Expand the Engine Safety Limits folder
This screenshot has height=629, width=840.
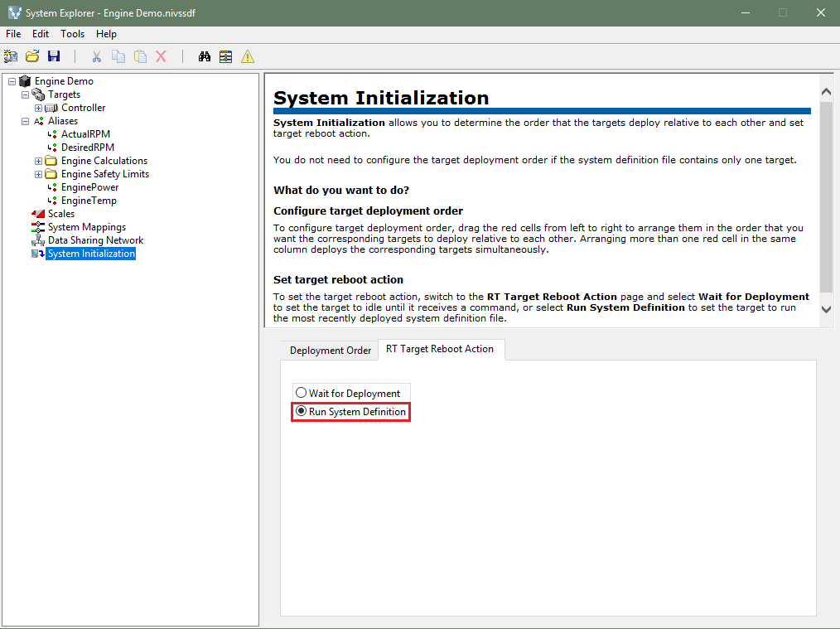pyautogui.click(x=39, y=174)
